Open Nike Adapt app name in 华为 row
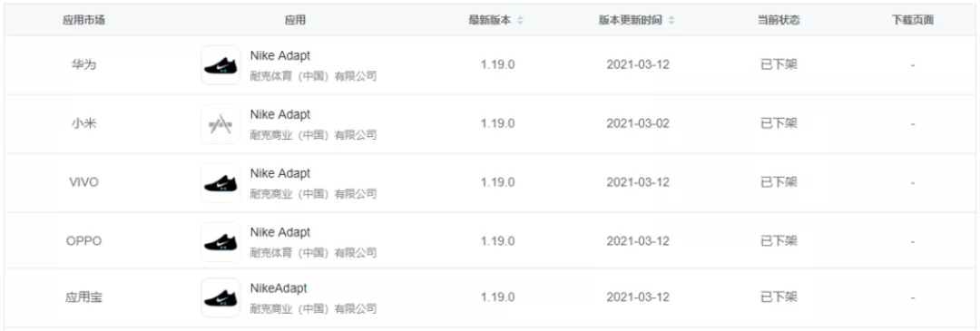This screenshot has height=331, width=980. coord(280,55)
